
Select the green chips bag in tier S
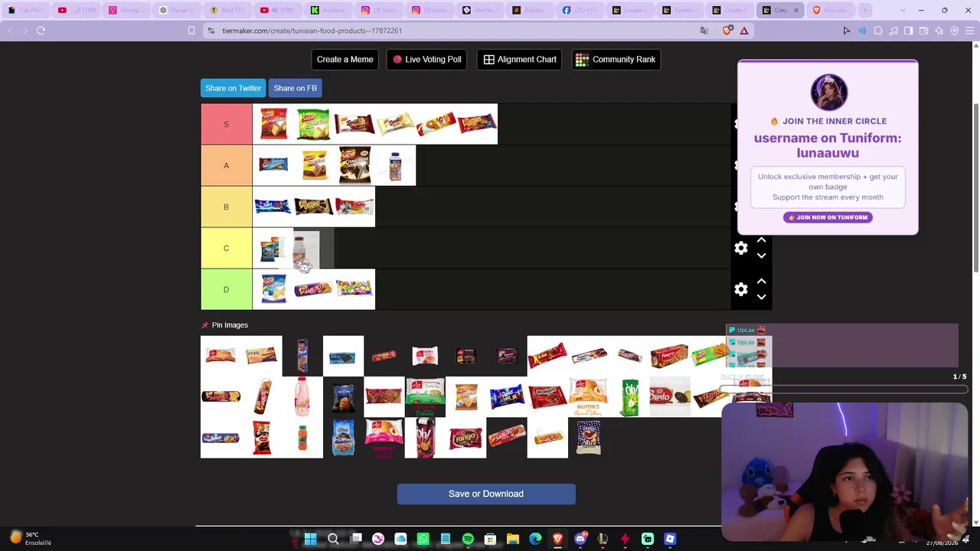click(x=313, y=124)
